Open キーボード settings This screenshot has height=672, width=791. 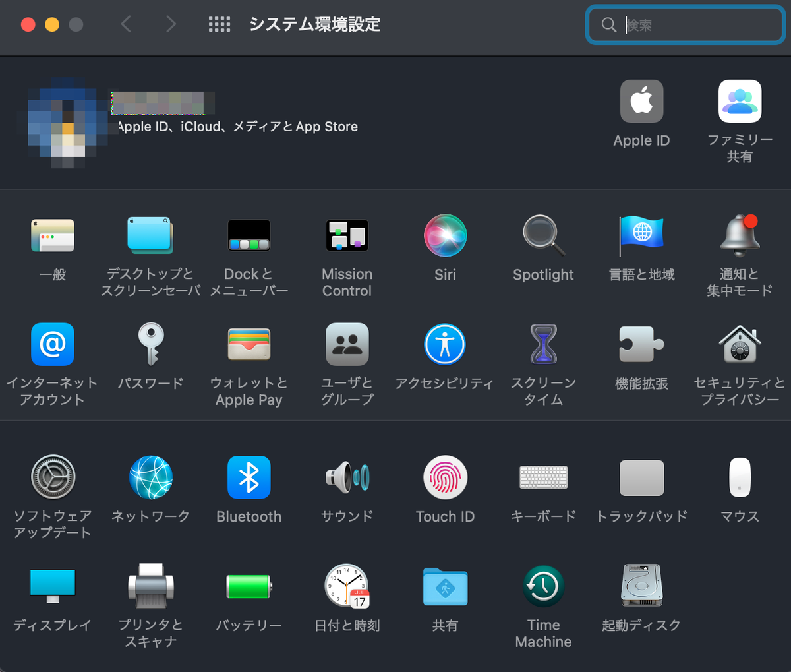543,477
